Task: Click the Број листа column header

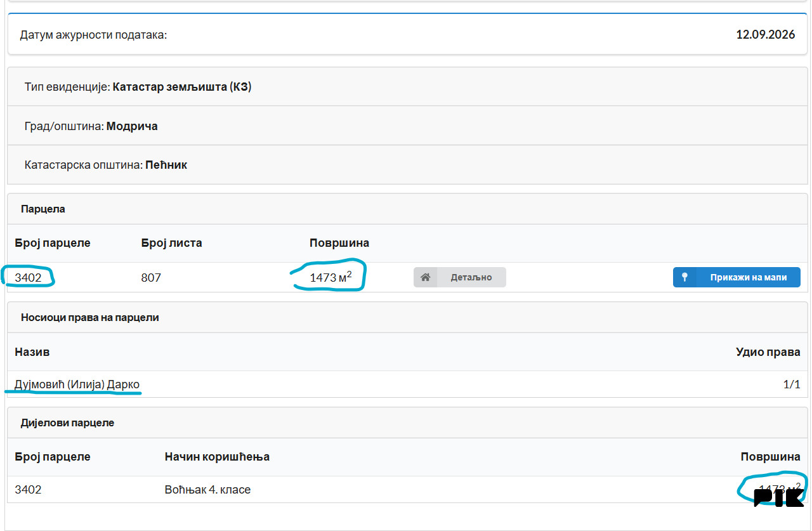Action: pyautogui.click(x=172, y=243)
